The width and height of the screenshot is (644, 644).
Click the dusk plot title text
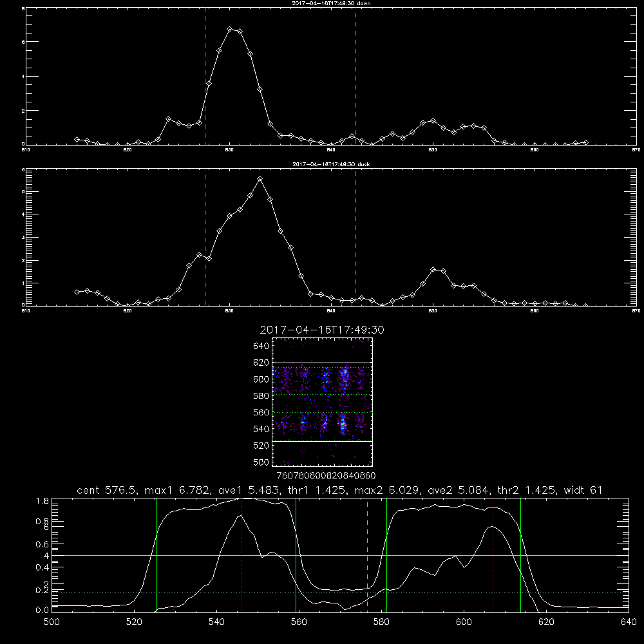[331, 164]
